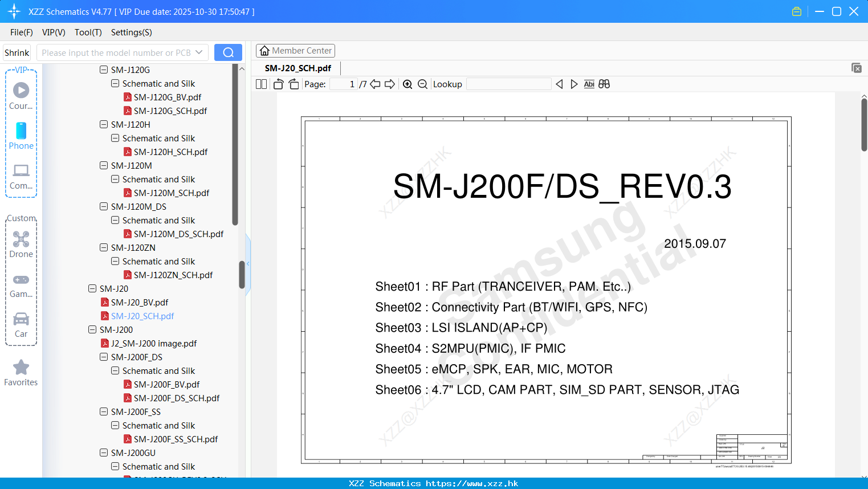Collapse the SM-J200F_SS node
This screenshot has width=868, height=489.
(104, 411)
